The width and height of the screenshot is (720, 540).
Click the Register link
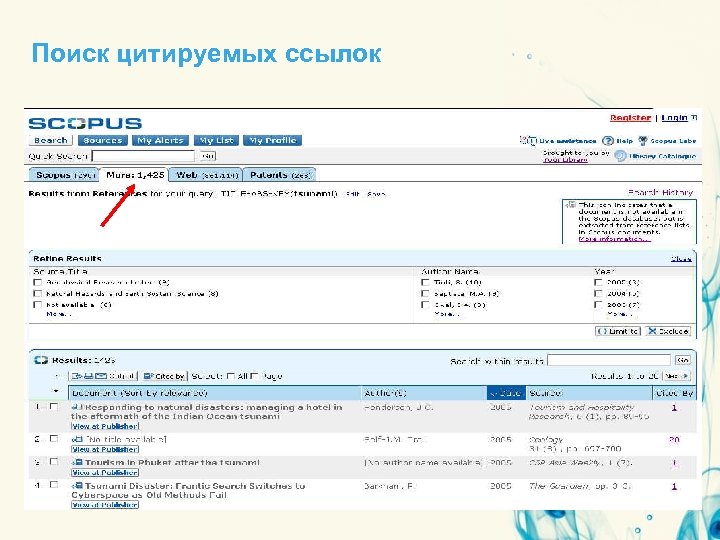[630, 118]
